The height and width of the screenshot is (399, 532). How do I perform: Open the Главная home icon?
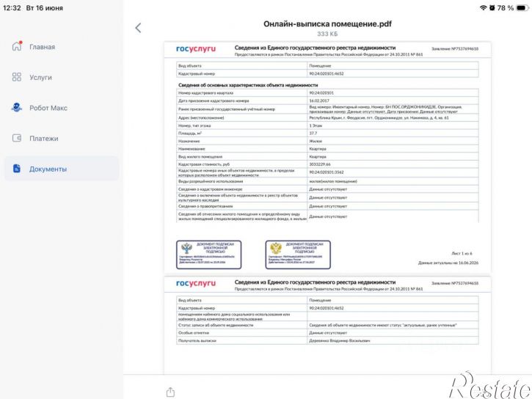point(17,45)
